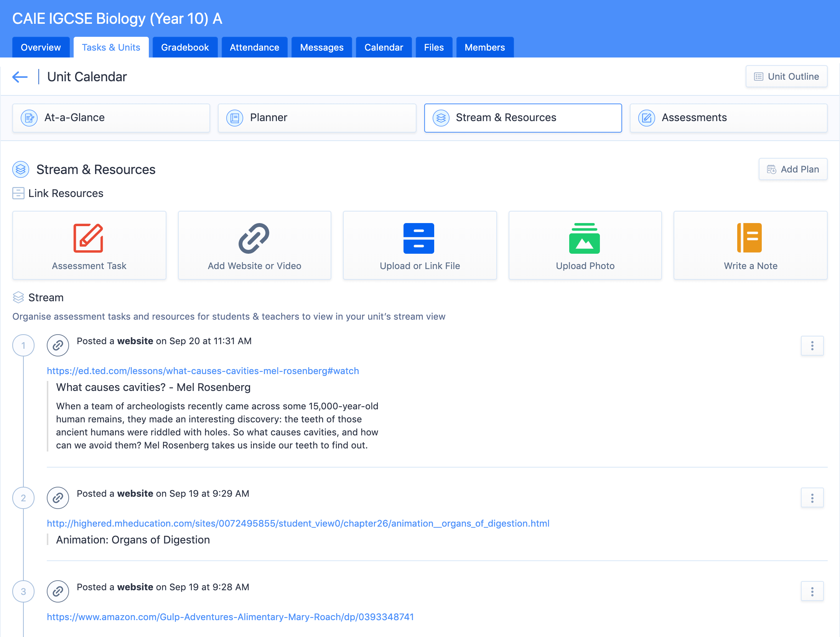Click the stacked layers icon beside Stream
Image resolution: width=840 pixels, height=637 pixels.
point(18,297)
